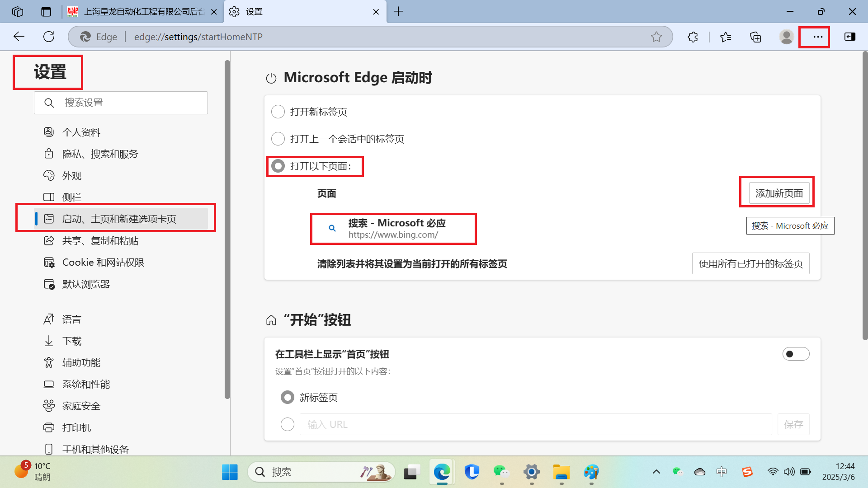Click '添加新页面' add new page button
Image resolution: width=868 pixels, height=488 pixels.
(x=778, y=192)
